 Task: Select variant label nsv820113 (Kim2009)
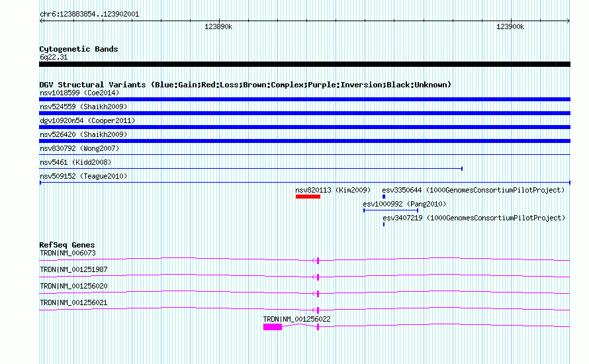(x=333, y=190)
